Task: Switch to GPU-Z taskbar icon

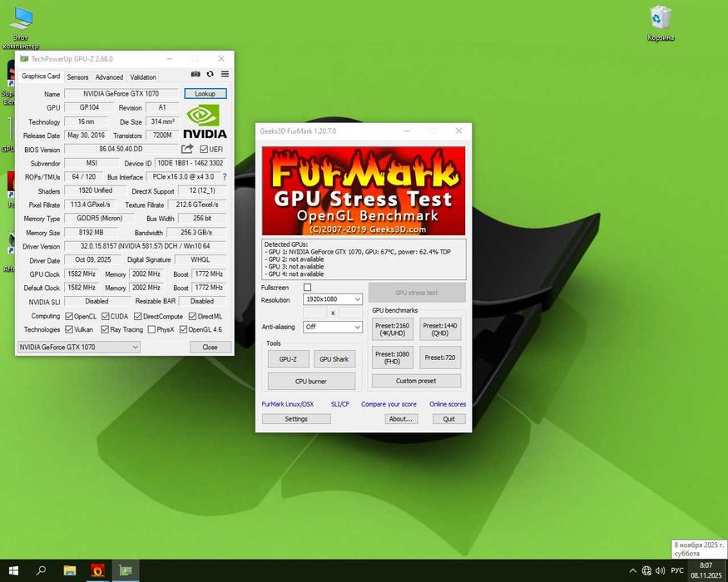Action: click(126, 570)
